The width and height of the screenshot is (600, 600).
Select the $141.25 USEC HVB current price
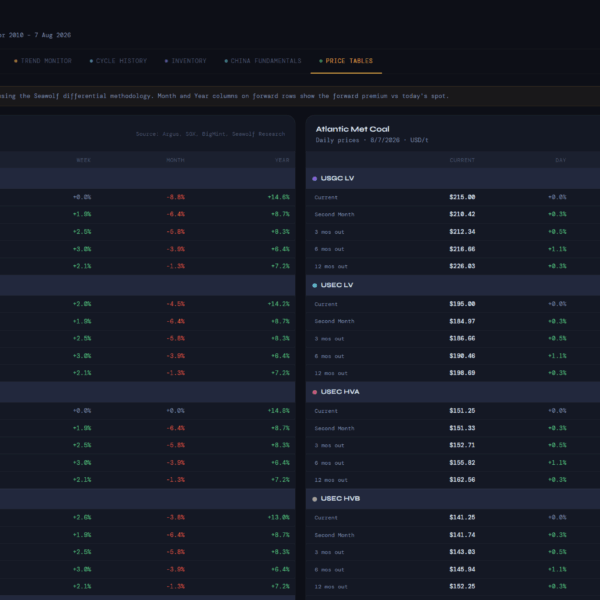[462, 517]
